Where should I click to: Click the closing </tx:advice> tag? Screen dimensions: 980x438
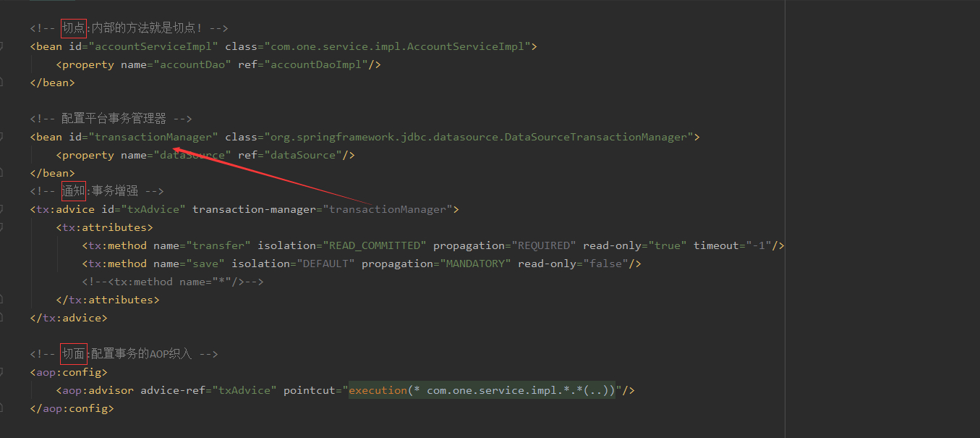tap(69, 318)
